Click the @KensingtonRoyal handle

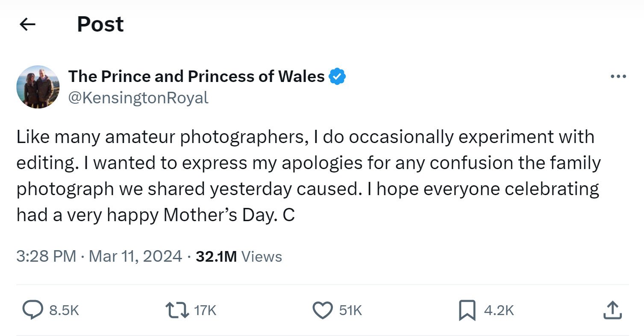[x=138, y=98]
